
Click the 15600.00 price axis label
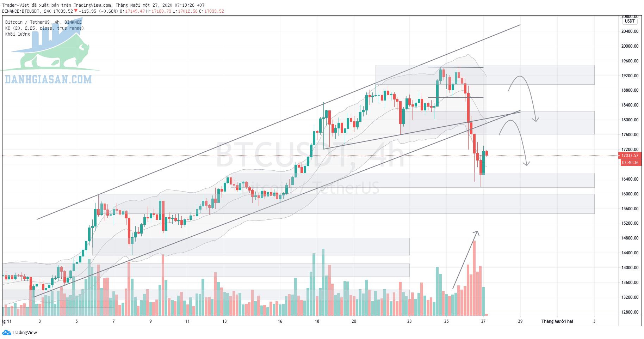click(x=630, y=209)
